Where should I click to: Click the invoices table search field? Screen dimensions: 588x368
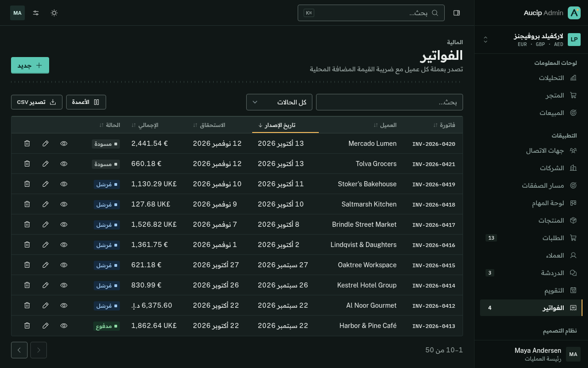pyautogui.click(x=390, y=102)
